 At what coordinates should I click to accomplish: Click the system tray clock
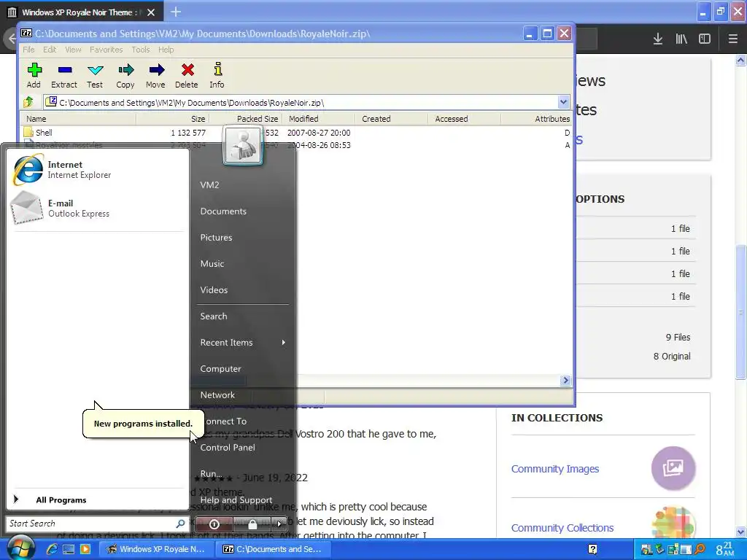click(724, 549)
